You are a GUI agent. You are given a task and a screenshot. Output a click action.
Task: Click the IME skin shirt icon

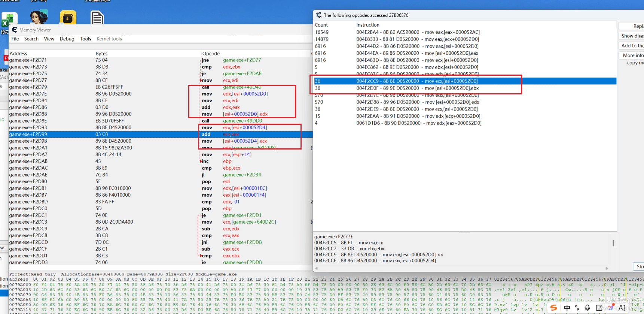click(x=611, y=308)
